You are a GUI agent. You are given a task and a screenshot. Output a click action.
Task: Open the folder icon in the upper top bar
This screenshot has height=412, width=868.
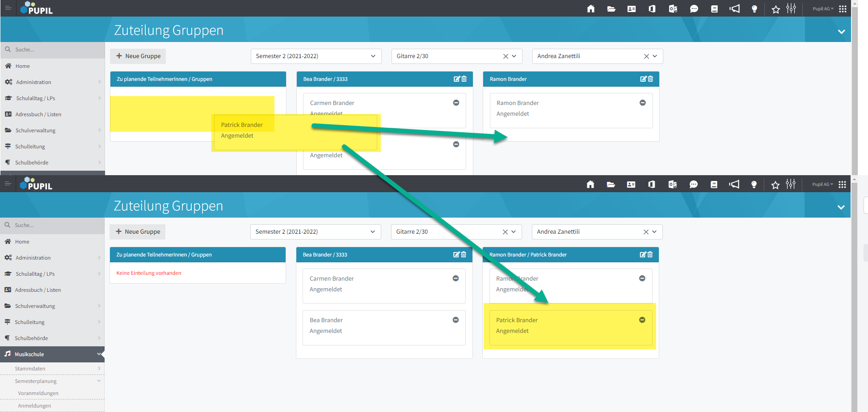coord(611,8)
